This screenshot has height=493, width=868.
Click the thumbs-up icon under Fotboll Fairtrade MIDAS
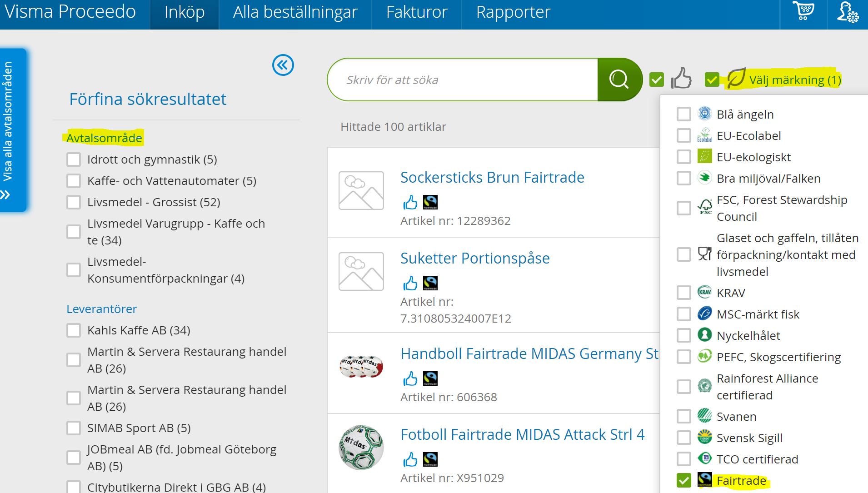tap(410, 459)
